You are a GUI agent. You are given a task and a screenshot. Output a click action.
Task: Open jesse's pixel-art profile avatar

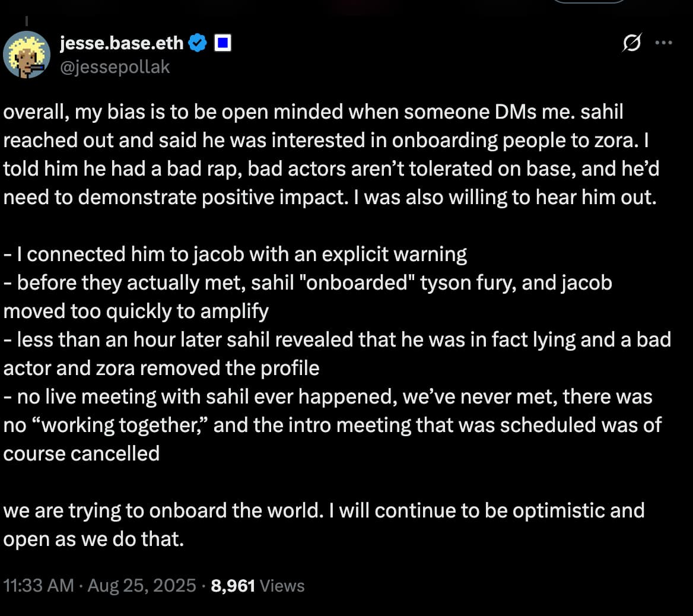click(26, 55)
